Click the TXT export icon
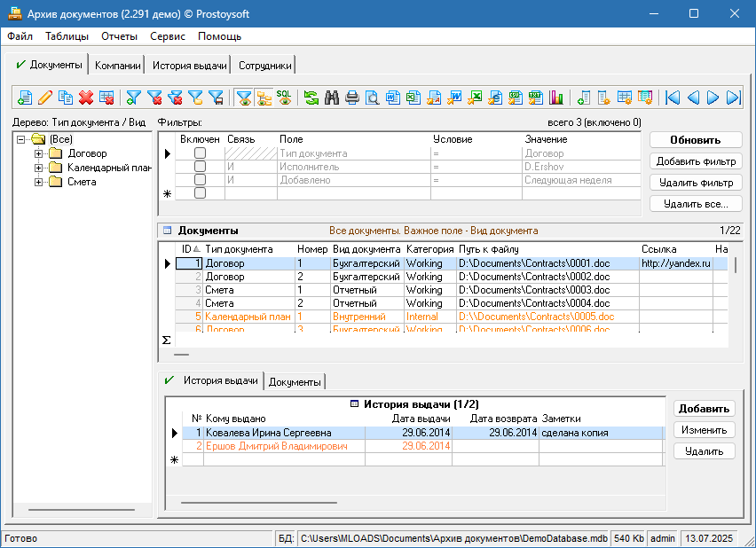Image resolution: width=756 pixels, height=548 pixels. [x=536, y=98]
